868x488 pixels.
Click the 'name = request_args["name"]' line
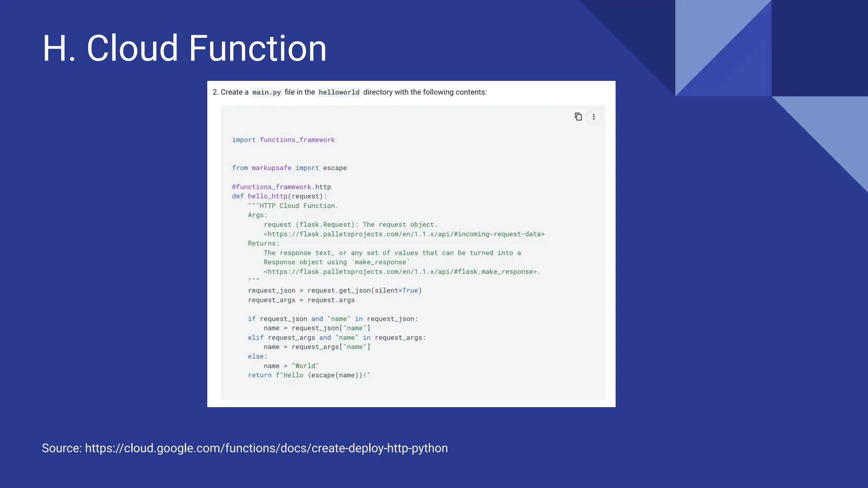[x=317, y=347]
